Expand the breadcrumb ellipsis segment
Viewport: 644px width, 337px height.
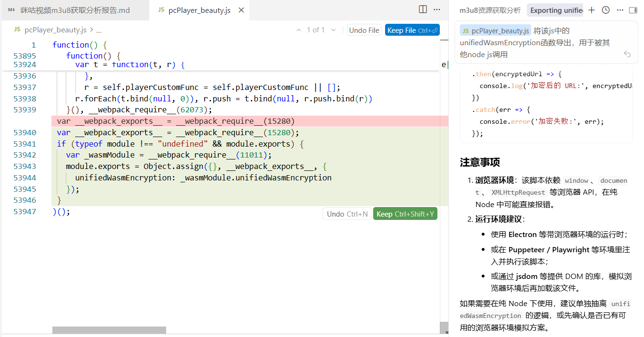[x=99, y=30]
